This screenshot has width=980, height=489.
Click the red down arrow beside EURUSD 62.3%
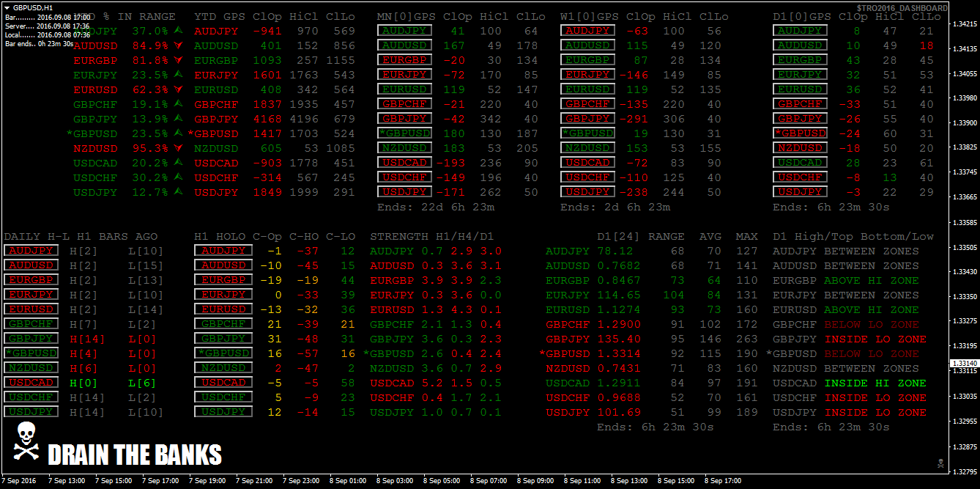tap(178, 89)
